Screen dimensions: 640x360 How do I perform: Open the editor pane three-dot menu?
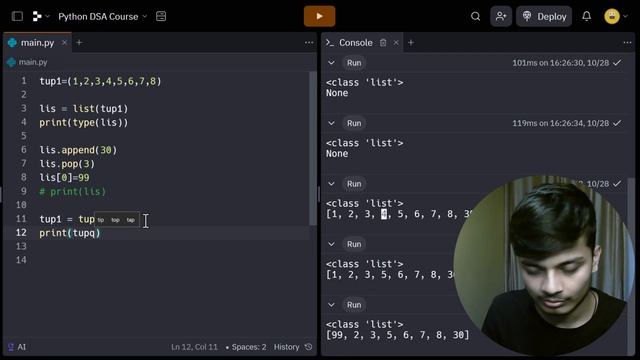coord(309,42)
